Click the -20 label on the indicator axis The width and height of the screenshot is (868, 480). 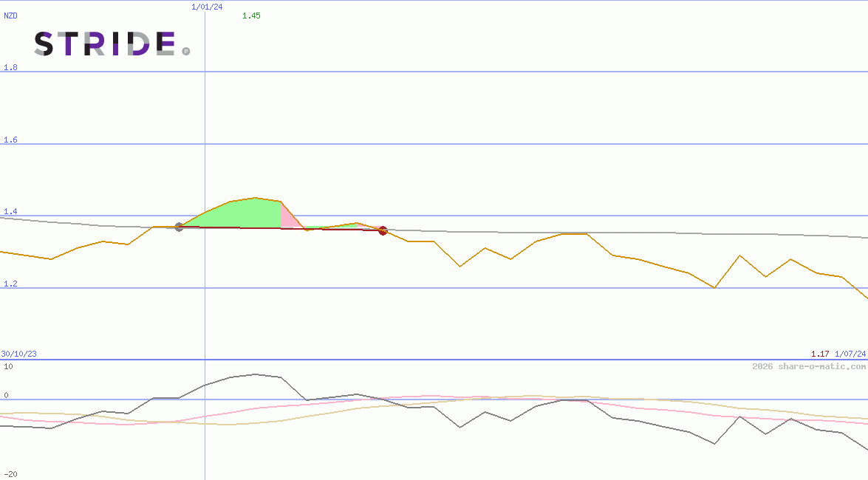[x=10, y=475]
